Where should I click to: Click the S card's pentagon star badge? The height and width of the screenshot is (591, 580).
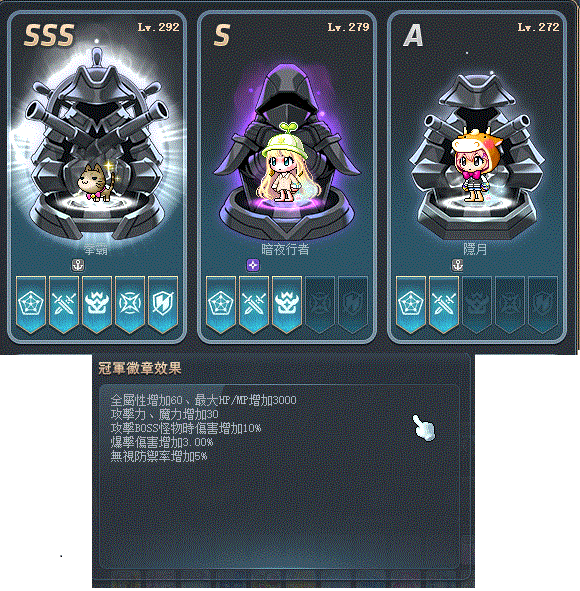221,305
